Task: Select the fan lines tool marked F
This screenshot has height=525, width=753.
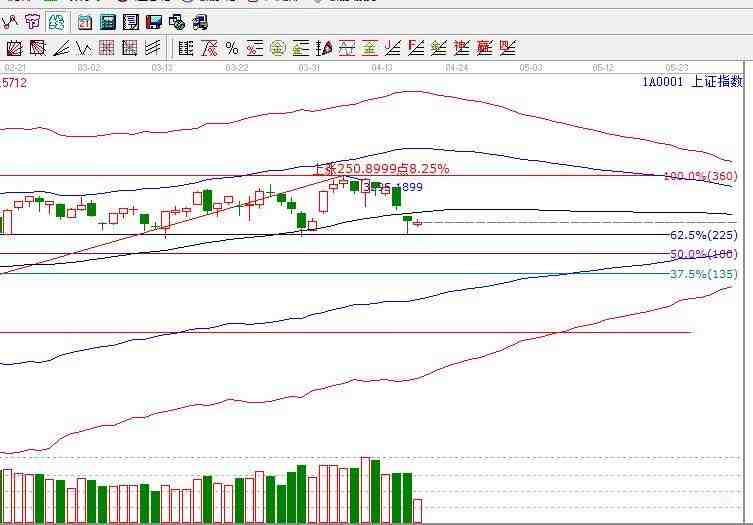Action: [416, 48]
